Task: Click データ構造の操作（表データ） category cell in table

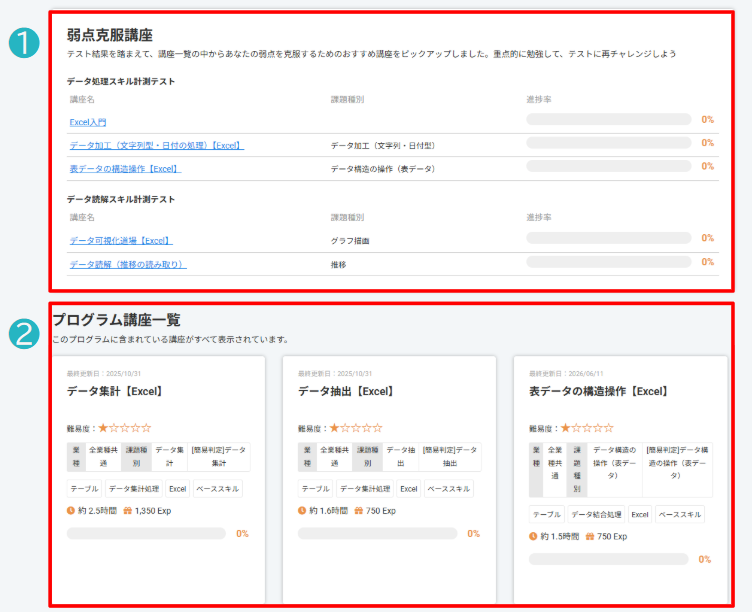Action: (383, 169)
